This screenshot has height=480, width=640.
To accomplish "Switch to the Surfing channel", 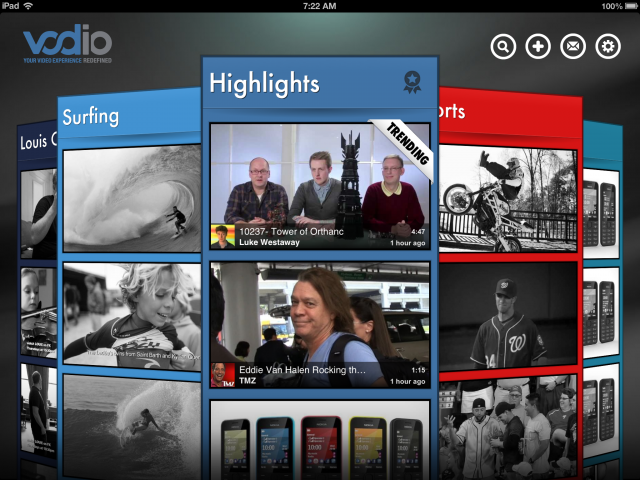I will 129,116.
